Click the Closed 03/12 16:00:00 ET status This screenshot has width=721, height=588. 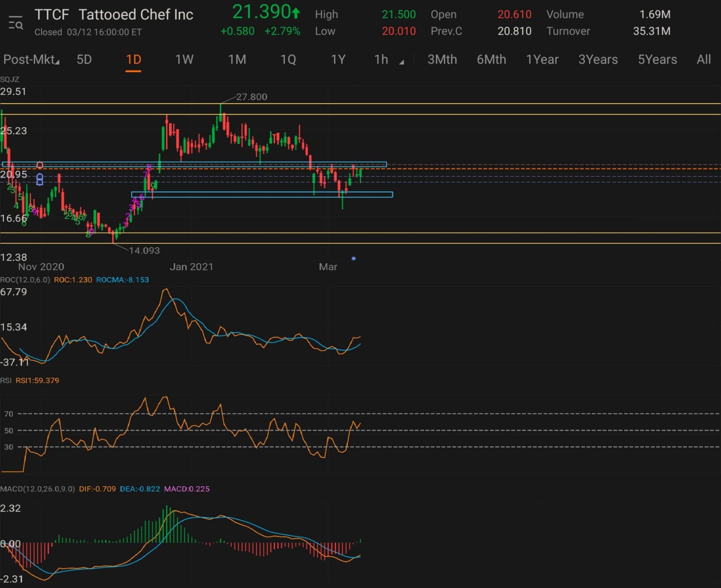(88, 32)
